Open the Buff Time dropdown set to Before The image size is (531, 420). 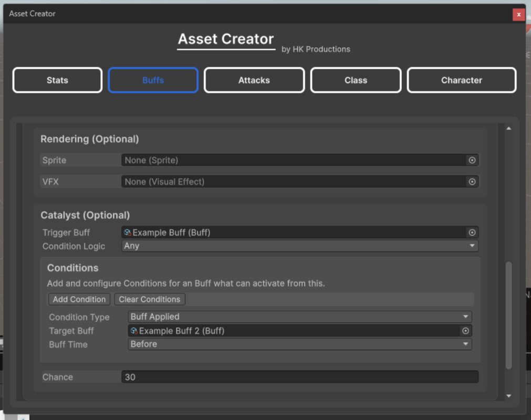(x=299, y=344)
